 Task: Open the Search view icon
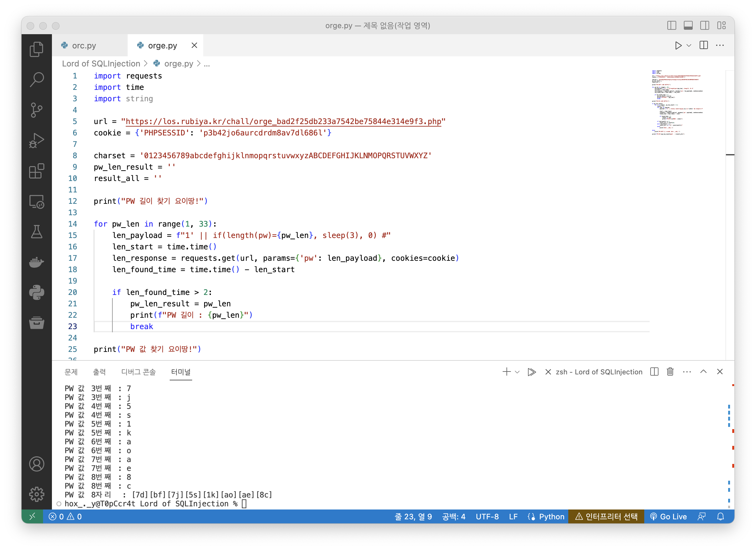36,80
